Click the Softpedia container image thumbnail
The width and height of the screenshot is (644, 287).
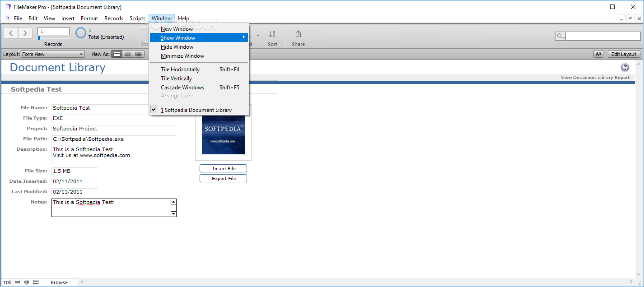click(x=224, y=134)
